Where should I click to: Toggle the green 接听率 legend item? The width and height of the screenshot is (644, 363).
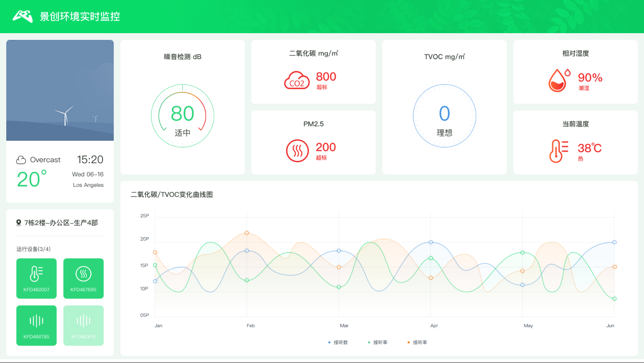coord(378,342)
